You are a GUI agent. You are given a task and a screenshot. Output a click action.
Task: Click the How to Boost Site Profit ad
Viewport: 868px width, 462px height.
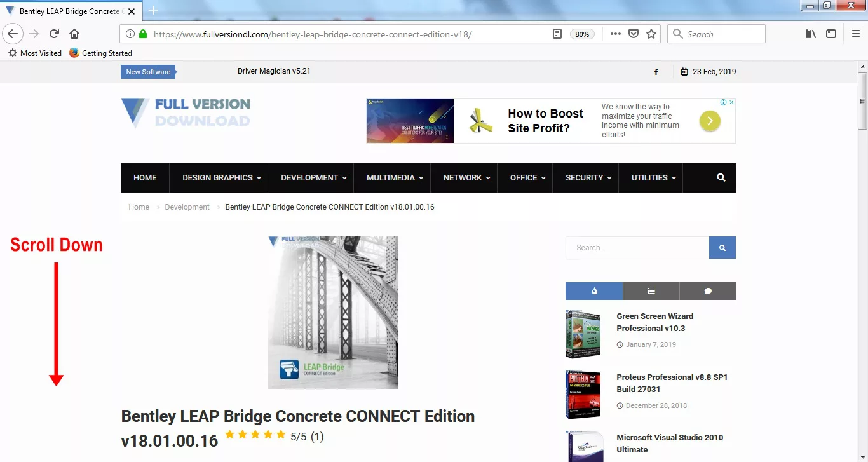[x=551, y=121]
